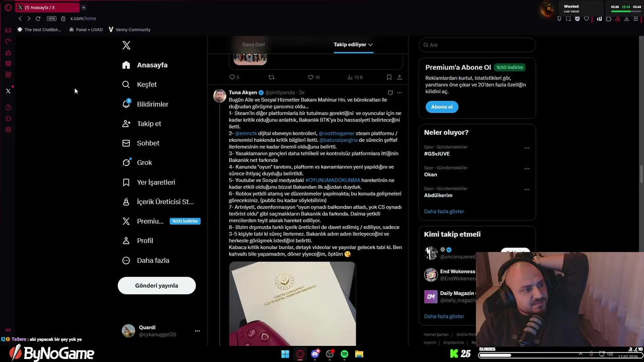Open Windows Start menu
This screenshot has height=362, width=644.
(x=285, y=354)
